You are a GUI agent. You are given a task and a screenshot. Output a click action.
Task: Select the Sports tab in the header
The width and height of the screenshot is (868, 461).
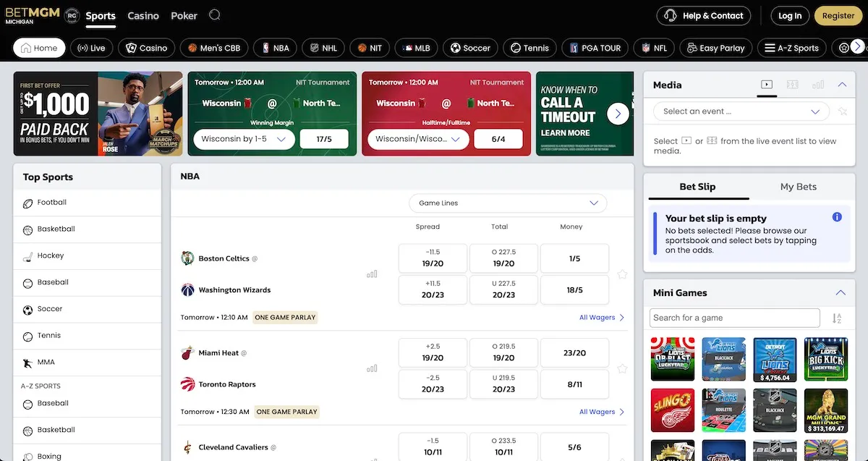tap(101, 16)
